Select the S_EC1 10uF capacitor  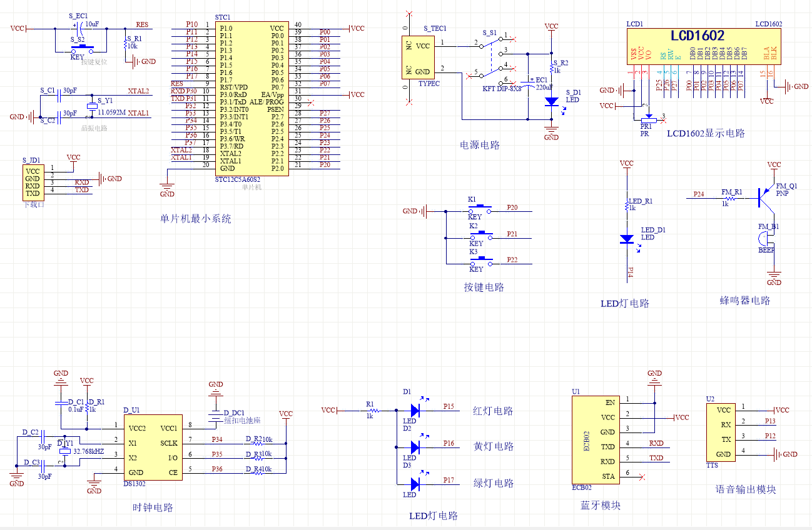[80, 29]
